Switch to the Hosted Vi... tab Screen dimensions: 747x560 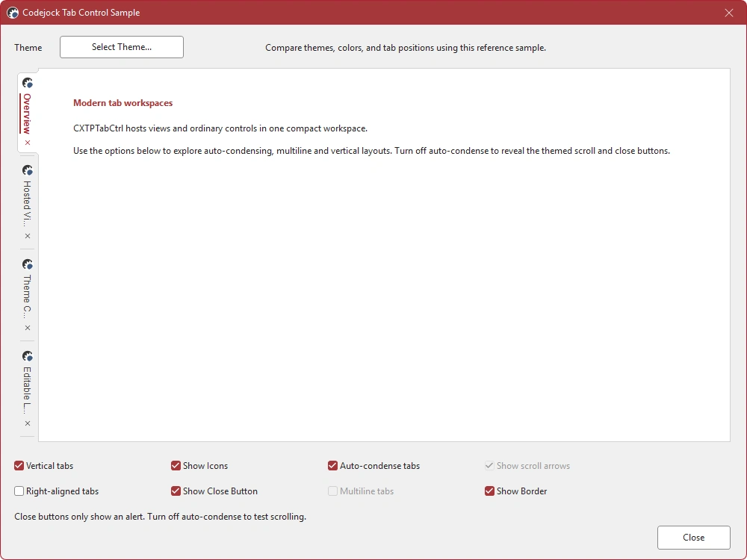pos(27,204)
